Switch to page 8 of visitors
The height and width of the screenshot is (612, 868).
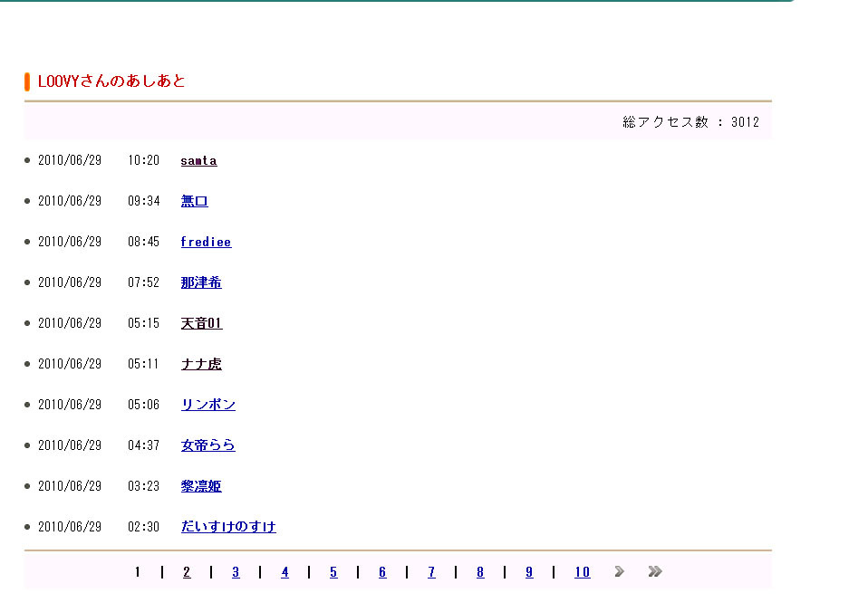[x=480, y=572]
